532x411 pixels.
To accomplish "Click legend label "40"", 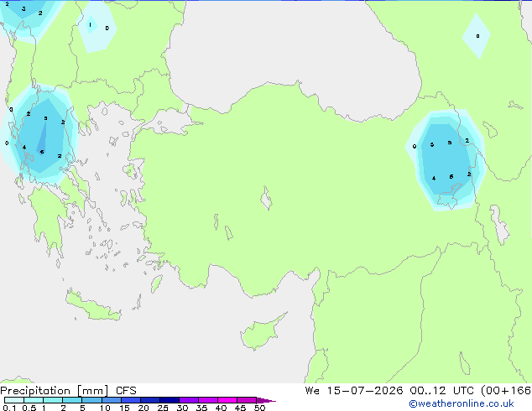I will click(221, 408).
